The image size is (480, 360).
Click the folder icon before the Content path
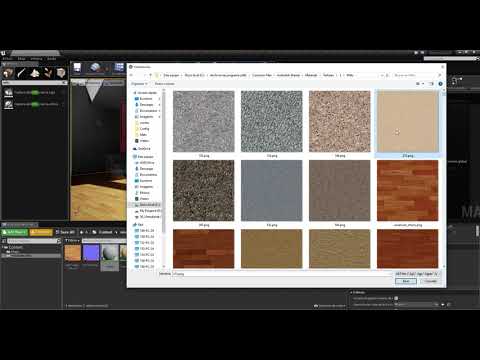(94, 232)
